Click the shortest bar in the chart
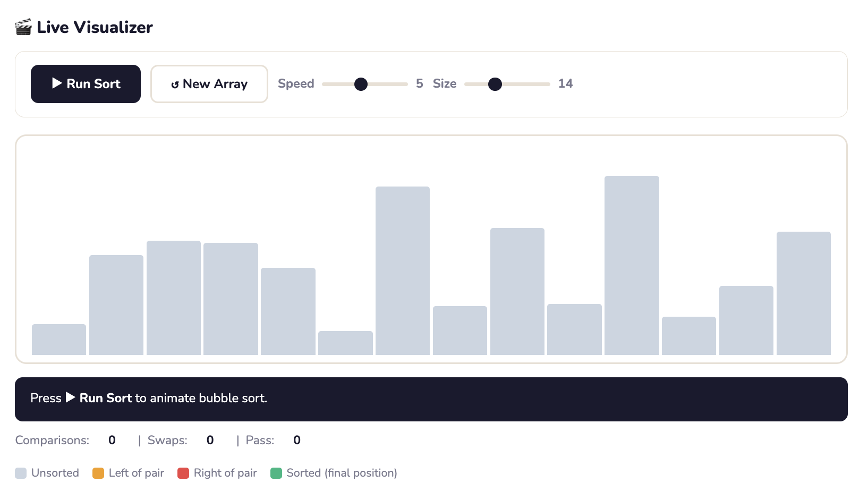The height and width of the screenshot is (491, 868). 345,343
